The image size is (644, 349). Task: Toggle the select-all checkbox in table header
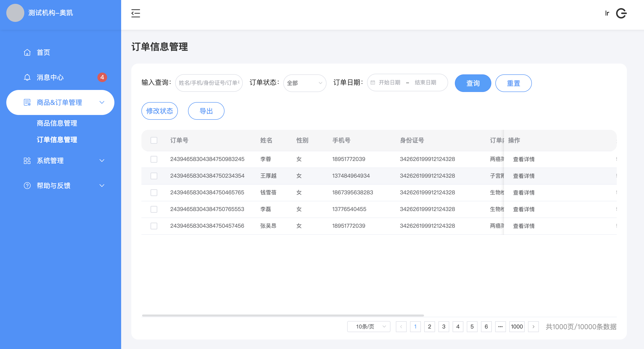point(154,140)
